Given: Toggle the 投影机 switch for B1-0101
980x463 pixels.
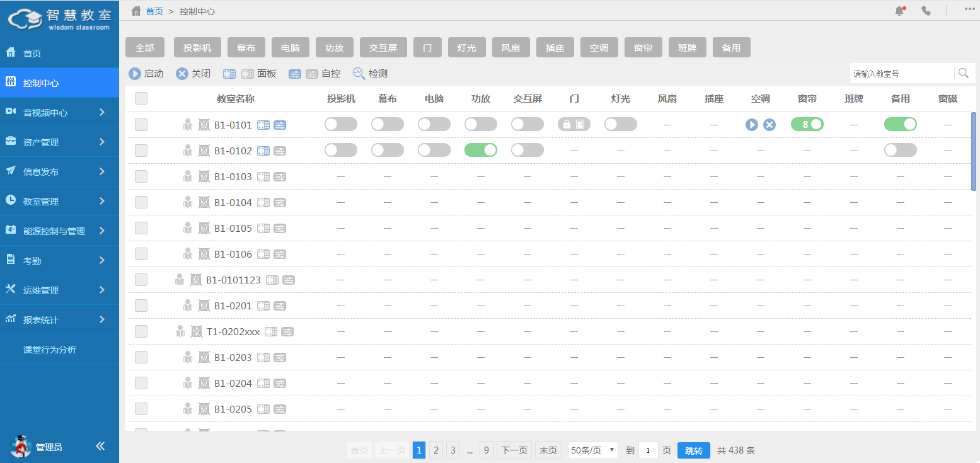Looking at the screenshot, I should (340, 125).
